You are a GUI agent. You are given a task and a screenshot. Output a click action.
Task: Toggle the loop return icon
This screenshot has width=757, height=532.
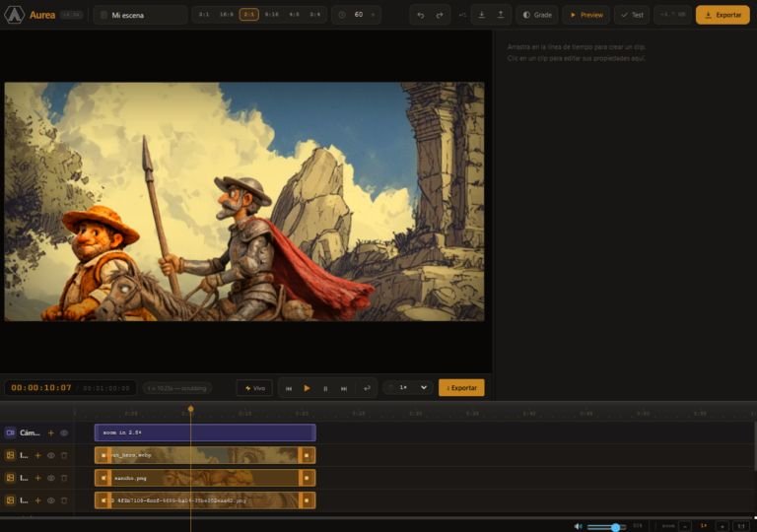367,388
